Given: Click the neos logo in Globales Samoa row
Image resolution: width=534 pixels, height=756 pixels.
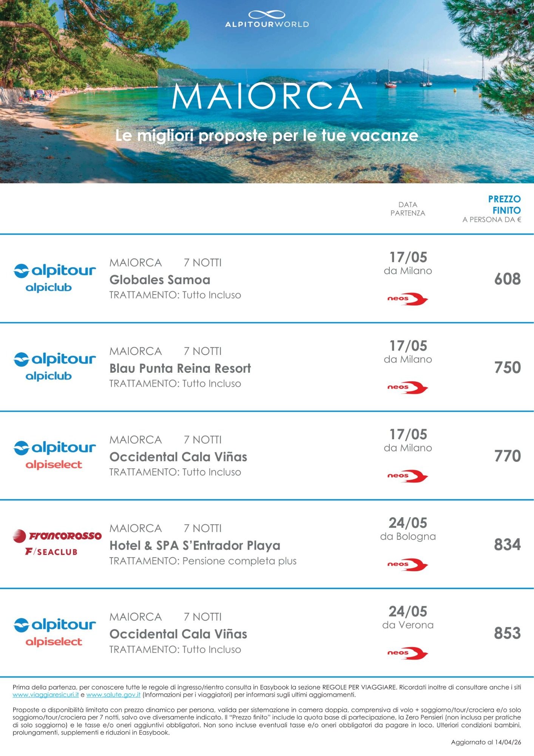Looking at the screenshot, I should tap(407, 299).
